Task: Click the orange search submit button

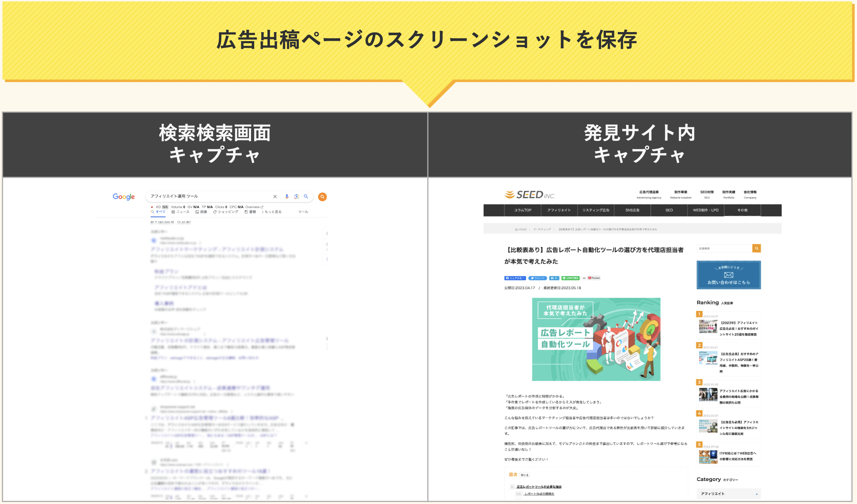Action: tap(323, 197)
